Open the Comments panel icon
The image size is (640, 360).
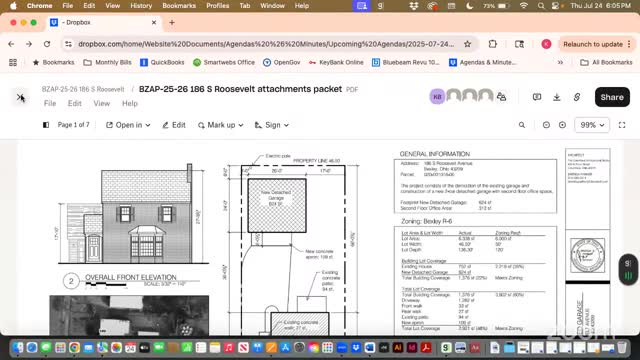pos(537,97)
